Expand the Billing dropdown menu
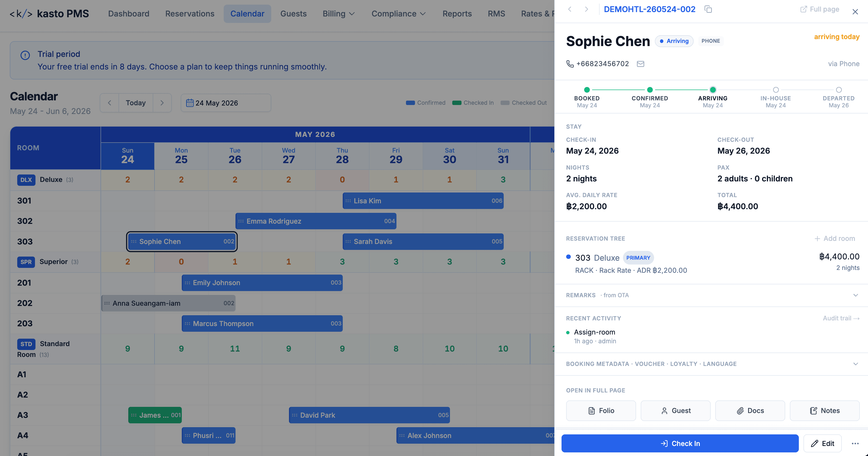The width and height of the screenshot is (868, 456). [x=339, y=13]
